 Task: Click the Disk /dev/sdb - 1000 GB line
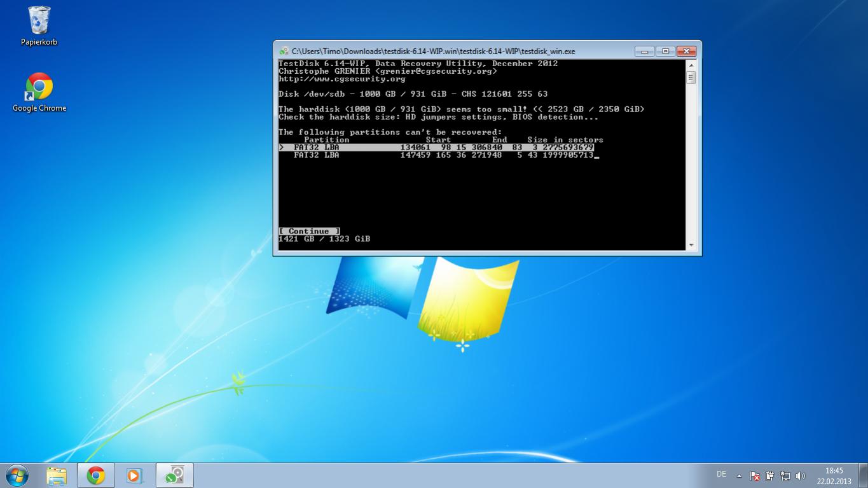coord(413,94)
